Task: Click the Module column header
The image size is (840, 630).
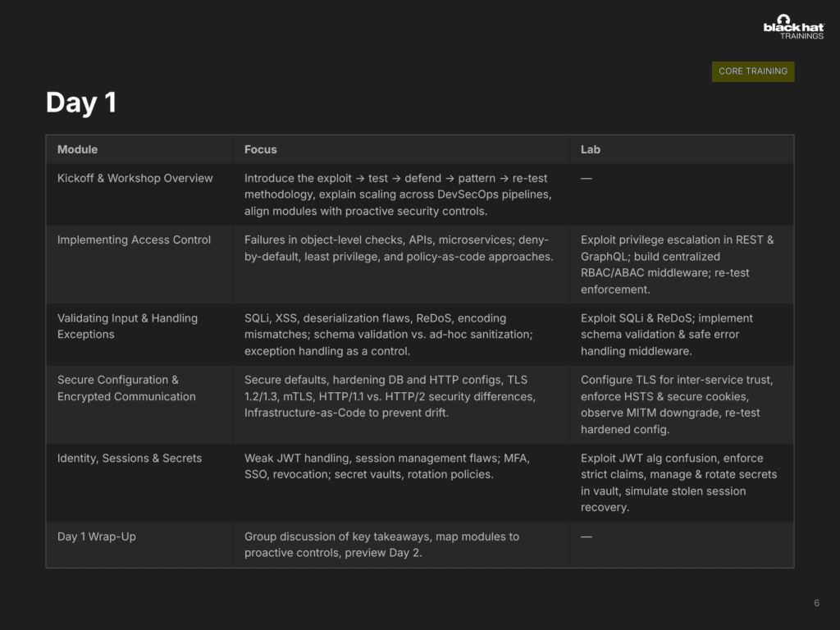Action: pyautogui.click(x=78, y=149)
